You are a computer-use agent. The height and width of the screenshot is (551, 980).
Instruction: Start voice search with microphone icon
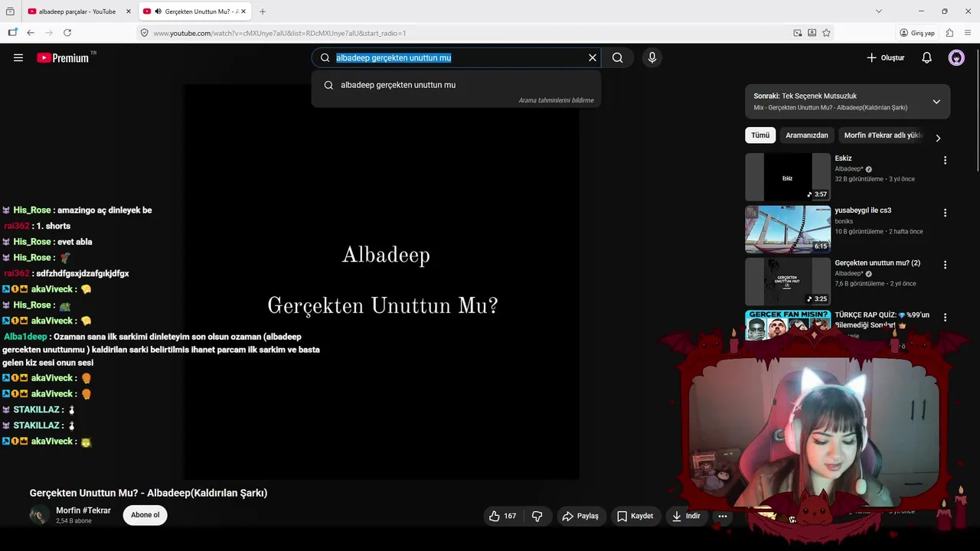click(652, 57)
